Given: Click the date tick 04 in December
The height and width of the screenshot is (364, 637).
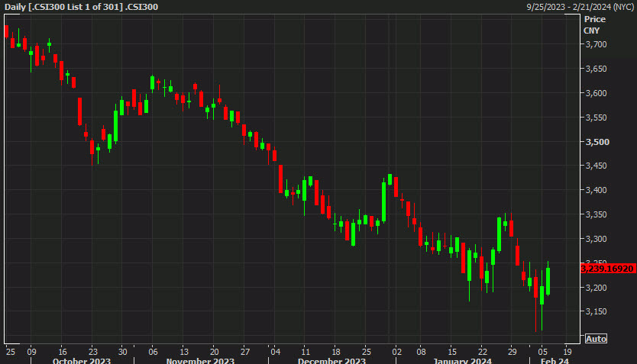Looking at the screenshot, I should click(x=276, y=352).
